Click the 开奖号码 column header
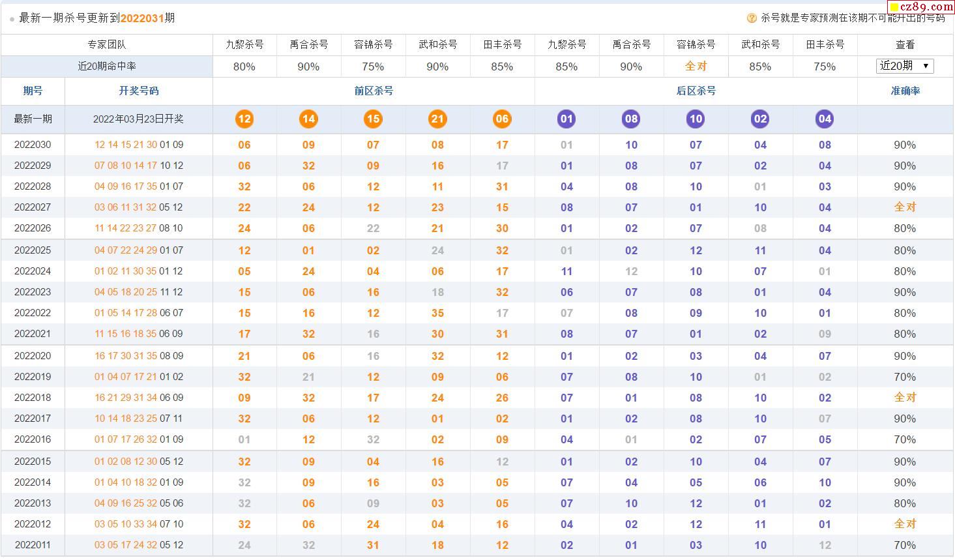955x560 pixels. [x=138, y=91]
